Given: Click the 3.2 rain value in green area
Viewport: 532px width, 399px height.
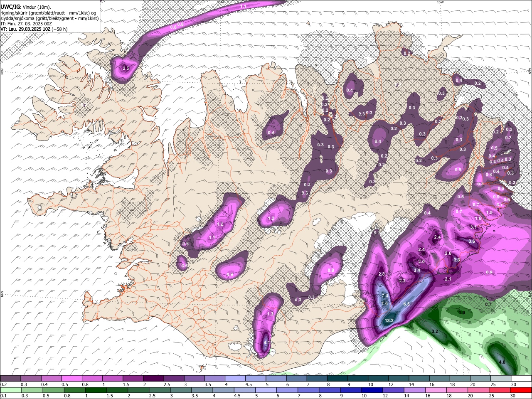Looking at the screenshot, I should click(x=435, y=331).
